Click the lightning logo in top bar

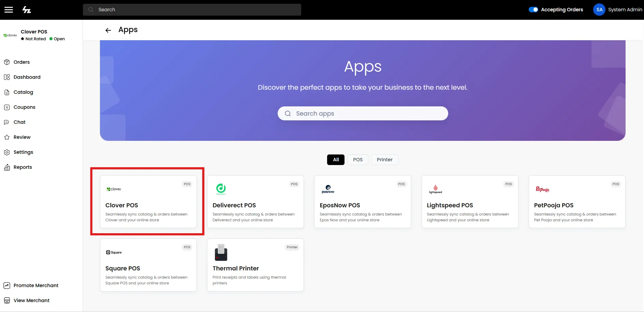point(27,10)
